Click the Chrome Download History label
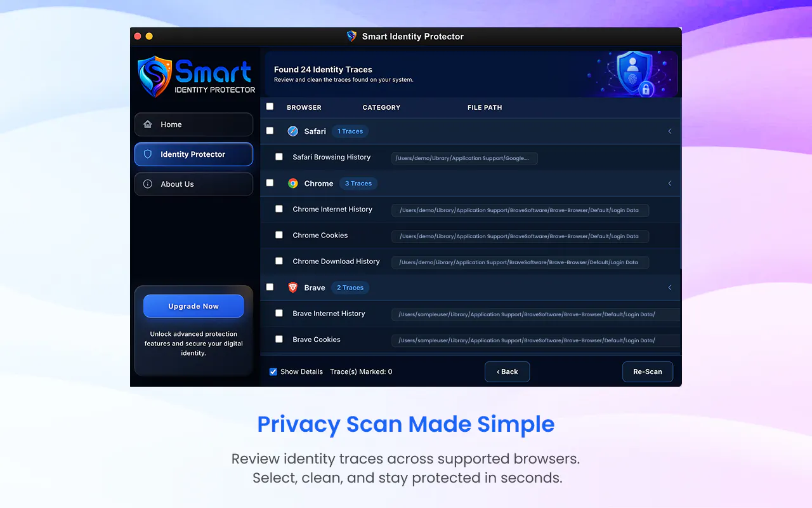This screenshot has width=812, height=508. pyautogui.click(x=336, y=261)
